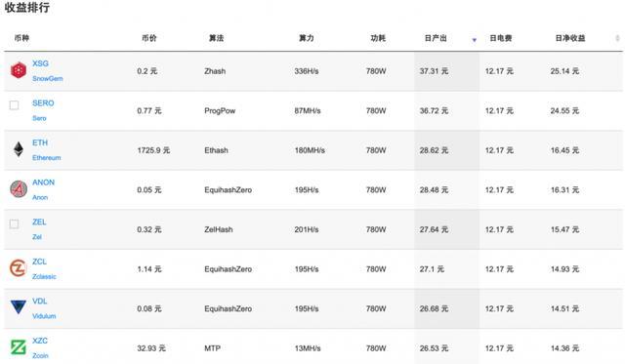Sort by 日产出 using the blue arrow
625x364 pixels.
coord(475,39)
